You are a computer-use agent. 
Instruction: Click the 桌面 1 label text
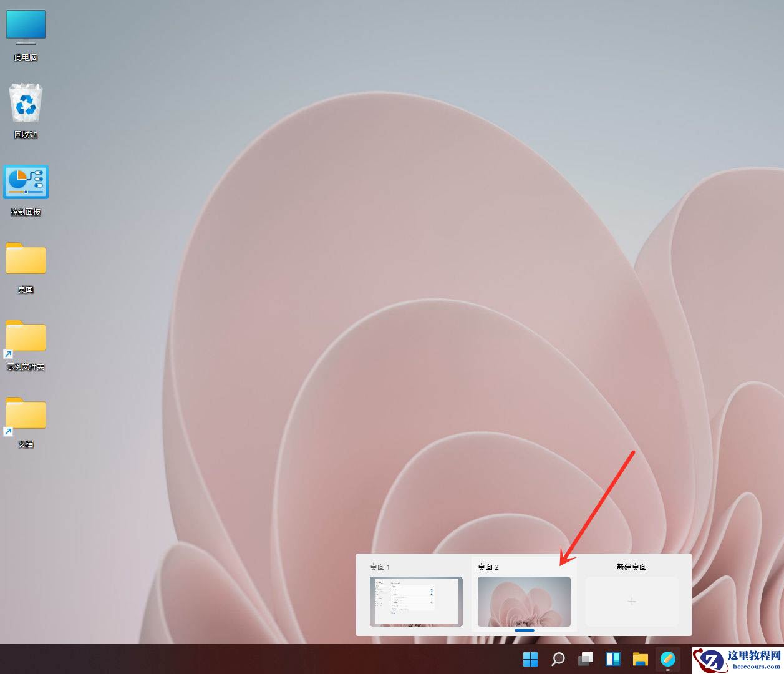[380, 567]
